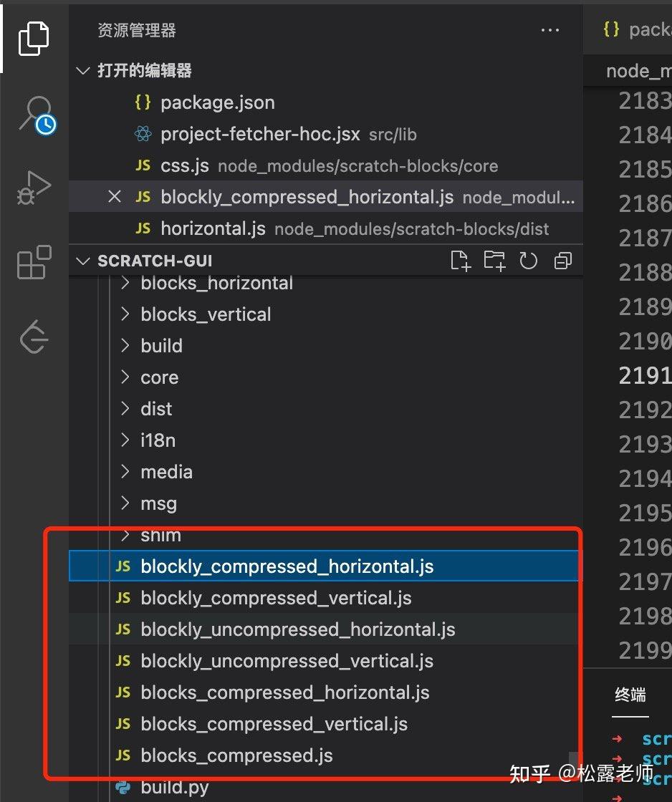The height and width of the screenshot is (802, 672).
Task: Open package.json from open editors
Action: pos(217,102)
